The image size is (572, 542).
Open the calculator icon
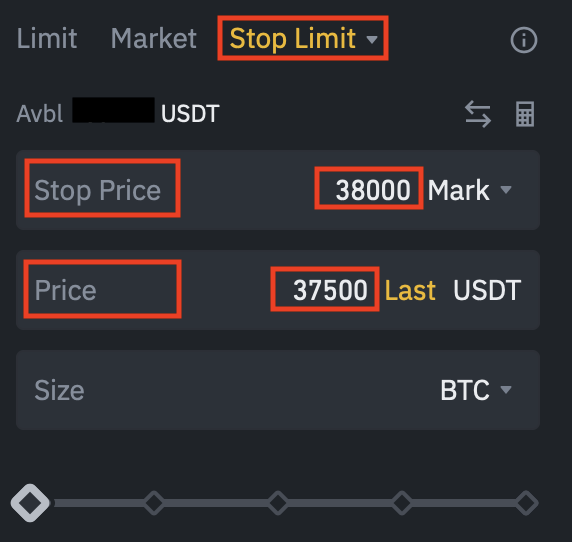pos(525,114)
